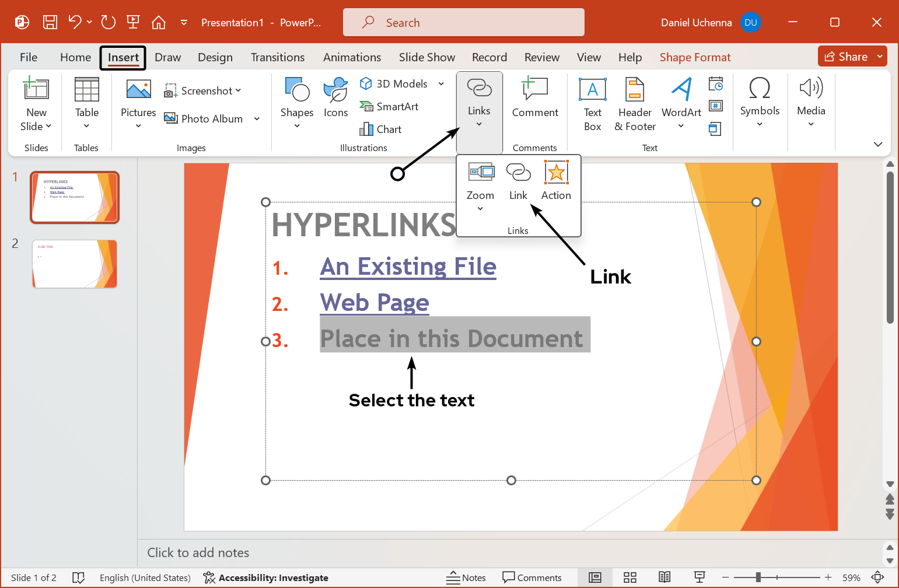The image size is (899, 588).
Task: Insert an Action link
Action: (555, 180)
